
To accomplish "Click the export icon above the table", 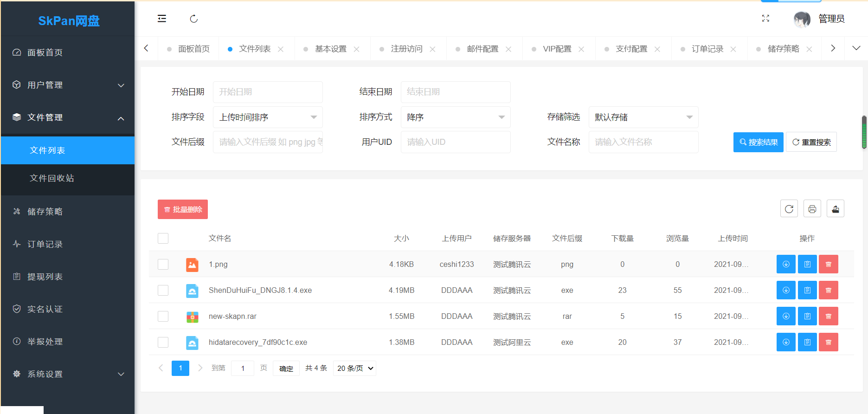I will pyautogui.click(x=835, y=209).
